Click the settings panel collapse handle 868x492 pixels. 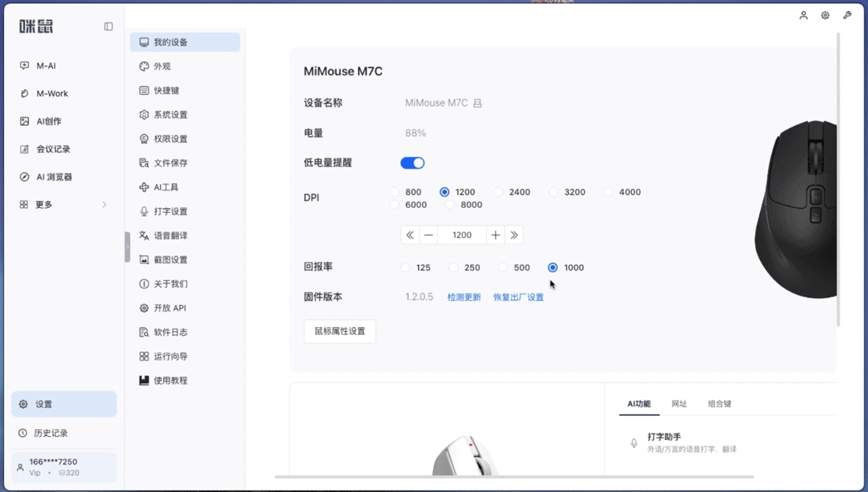[x=127, y=247]
